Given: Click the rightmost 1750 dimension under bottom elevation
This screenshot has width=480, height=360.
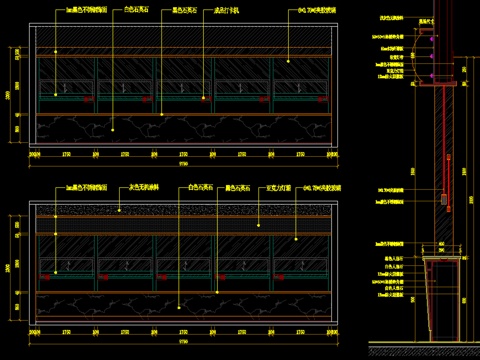Looking at the screenshot, I should pyautogui.click(x=300, y=332).
